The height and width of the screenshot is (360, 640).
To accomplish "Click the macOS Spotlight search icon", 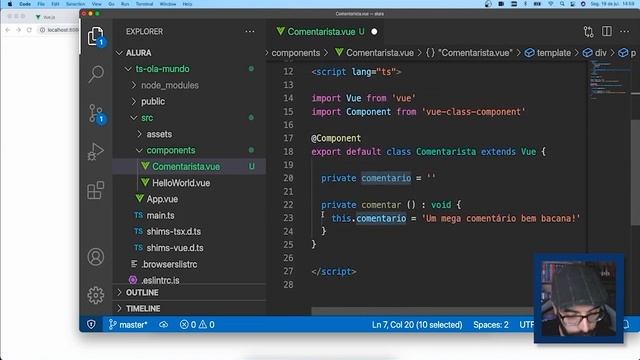I will [x=562, y=4].
